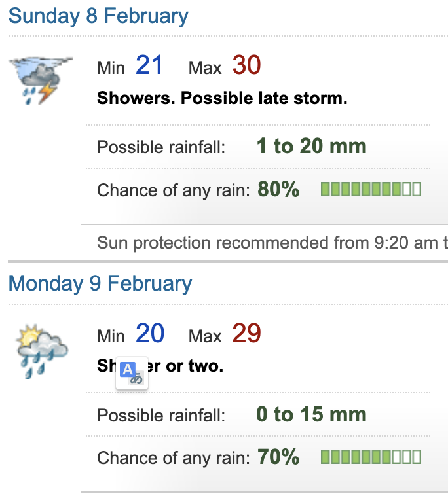Viewport: 448px width, 500px height.
Task: Open the Monday 9 February heading
Action: [x=100, y=284]
